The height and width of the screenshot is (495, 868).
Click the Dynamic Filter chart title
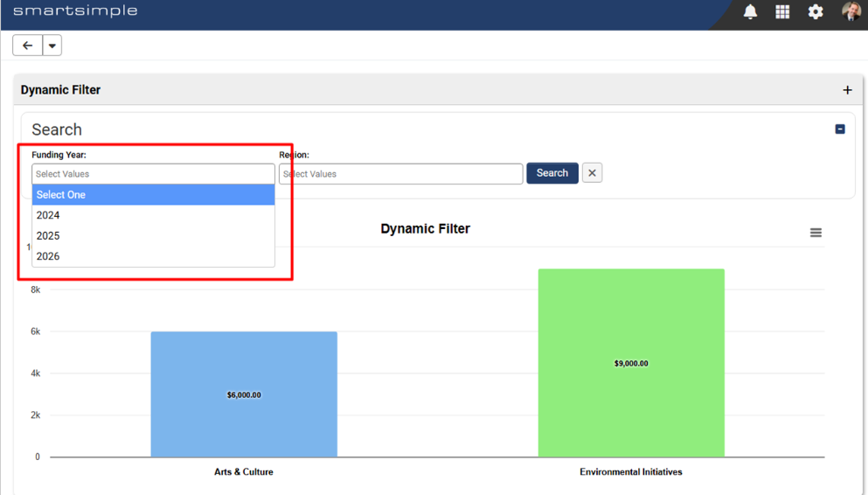tap(425, 228)
